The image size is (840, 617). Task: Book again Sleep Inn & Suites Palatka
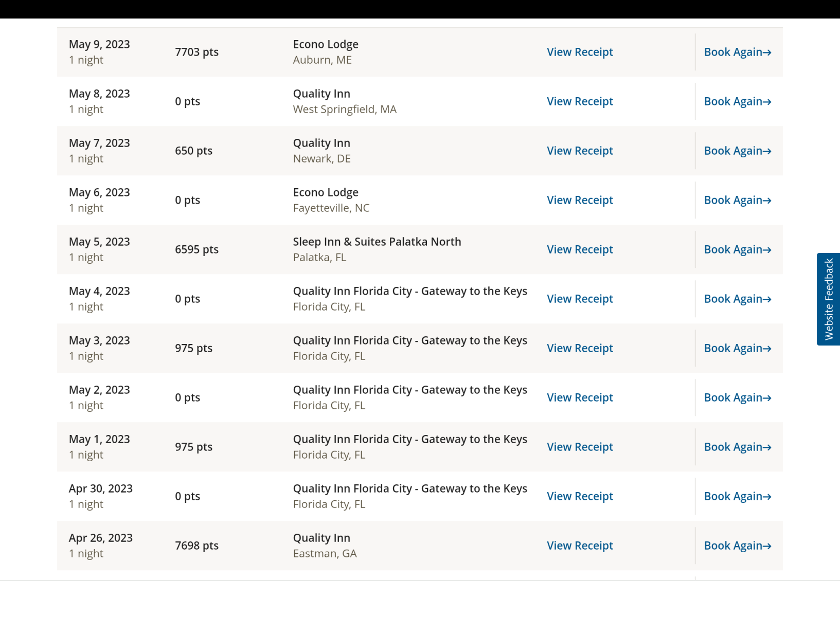pyautogui.click(x=737, y=249)
